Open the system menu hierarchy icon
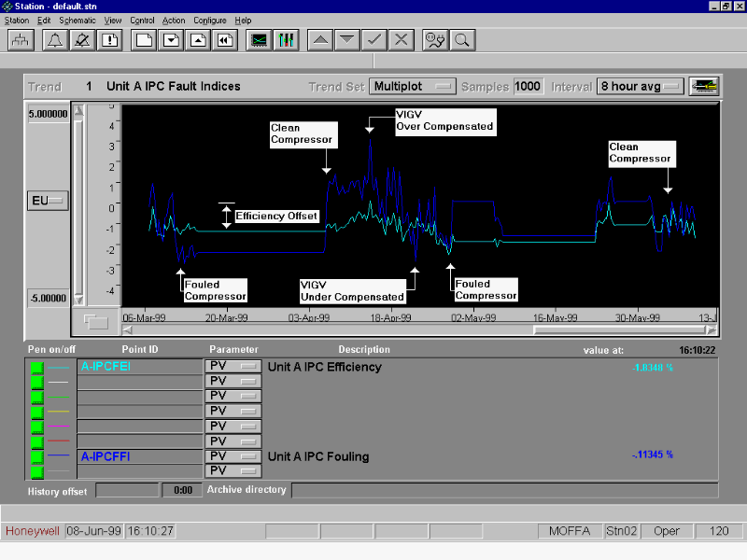 (x=21, y=40)
